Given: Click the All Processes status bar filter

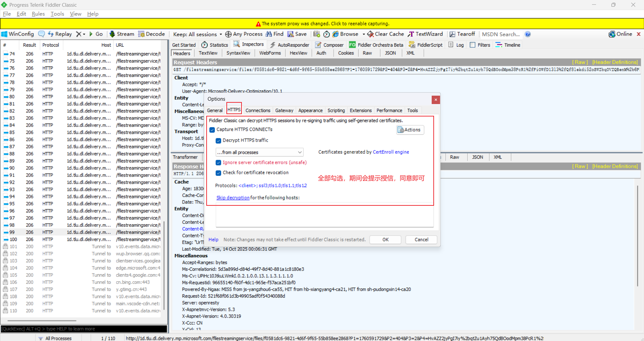Looking at the screenshot, I should click(x=55, y=338).
